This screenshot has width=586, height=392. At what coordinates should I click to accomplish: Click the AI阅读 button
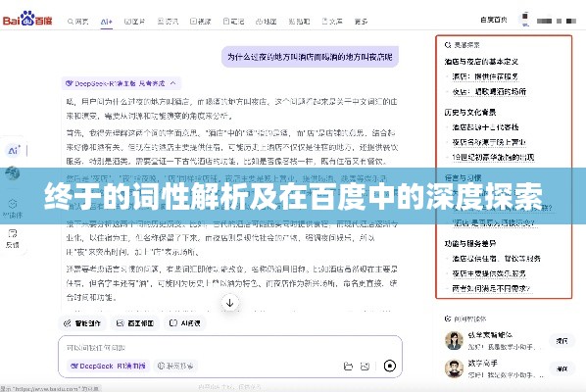click(x=185, y=323)
